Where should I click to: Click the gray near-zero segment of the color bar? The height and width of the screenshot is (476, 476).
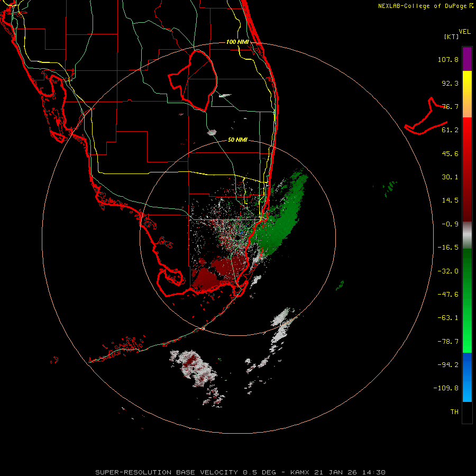(467, 235)
